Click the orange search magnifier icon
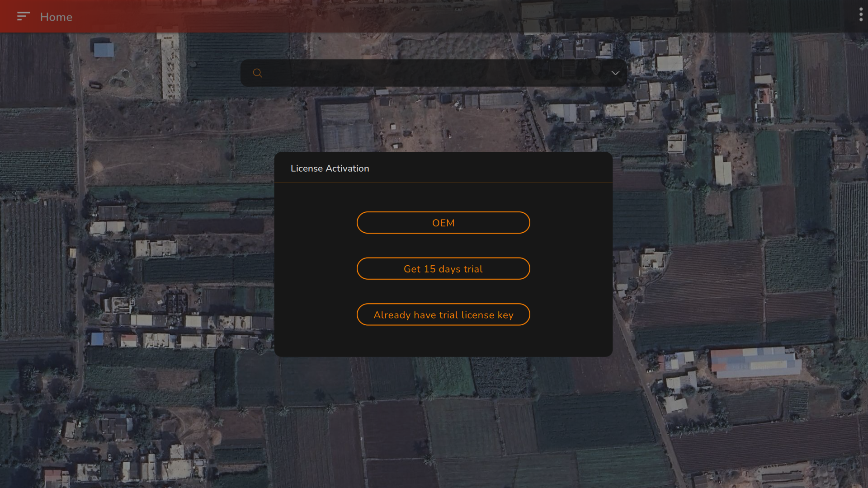This screenshot has height=488, width=868. pyautogui.click(x=258, y=73)
